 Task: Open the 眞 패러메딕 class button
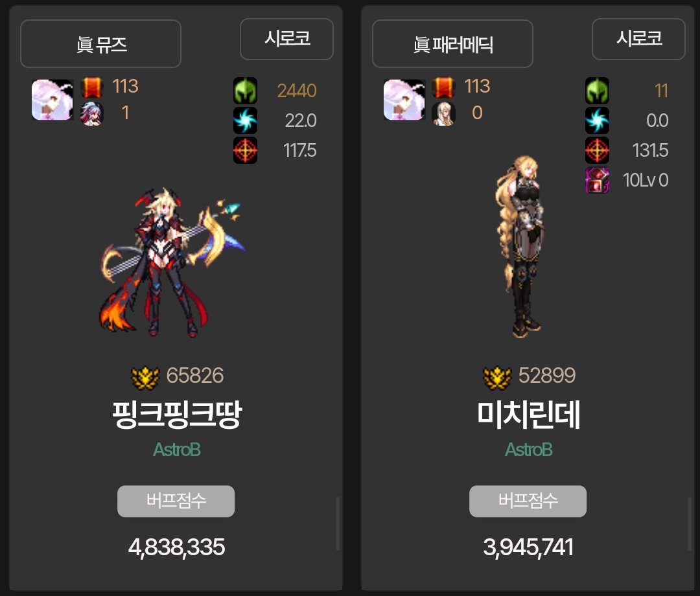tap(452, 43)
